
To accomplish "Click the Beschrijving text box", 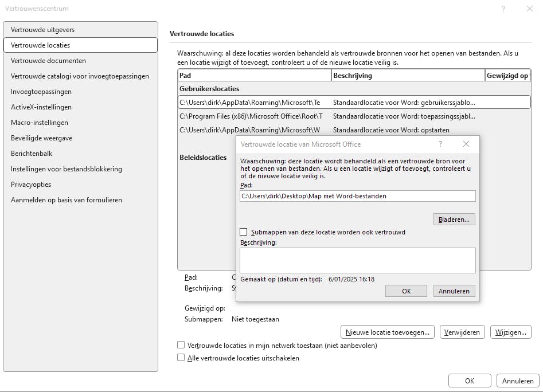I will pyautogui.click(x=357, y=260).
